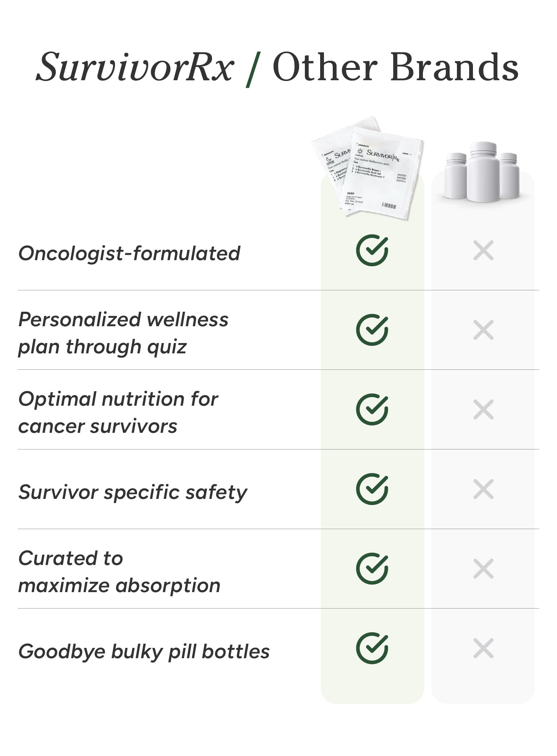Click the gray X for Personalized wellness plan
The width and height of the screenshot is (557, 756).
[x=483, y=330]
